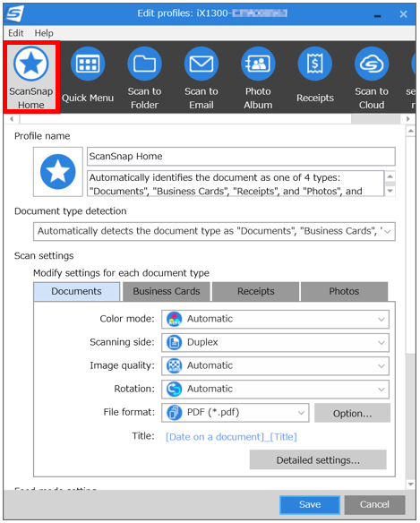Viewport: 420px width, 523px height.
Task: Choose the Scan to Email profile
Action: click(x=201, y=76)
